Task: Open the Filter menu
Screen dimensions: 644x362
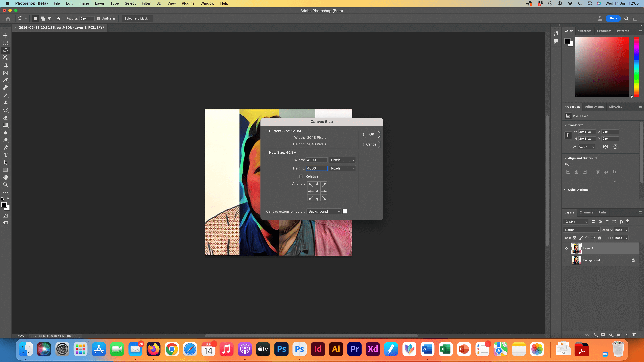Action: click(146, 3)
